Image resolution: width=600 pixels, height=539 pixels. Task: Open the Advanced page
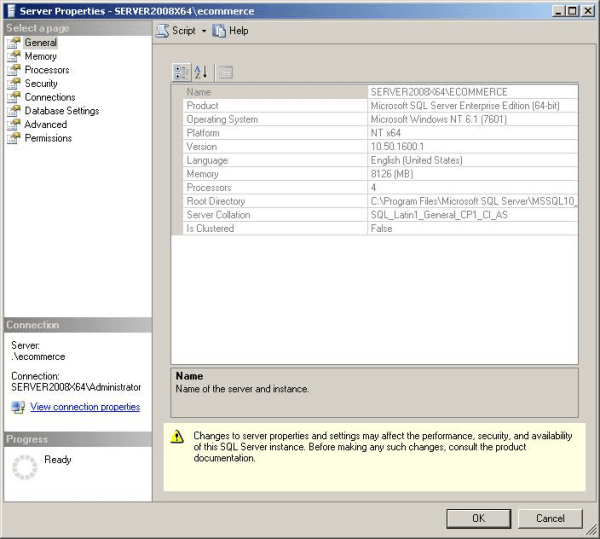point(46,125)
